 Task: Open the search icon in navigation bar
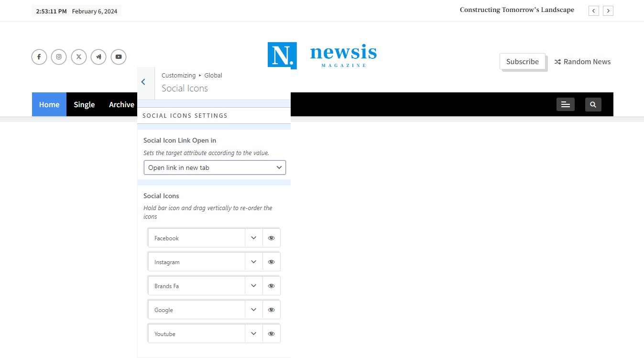click(x=593, y=104)
